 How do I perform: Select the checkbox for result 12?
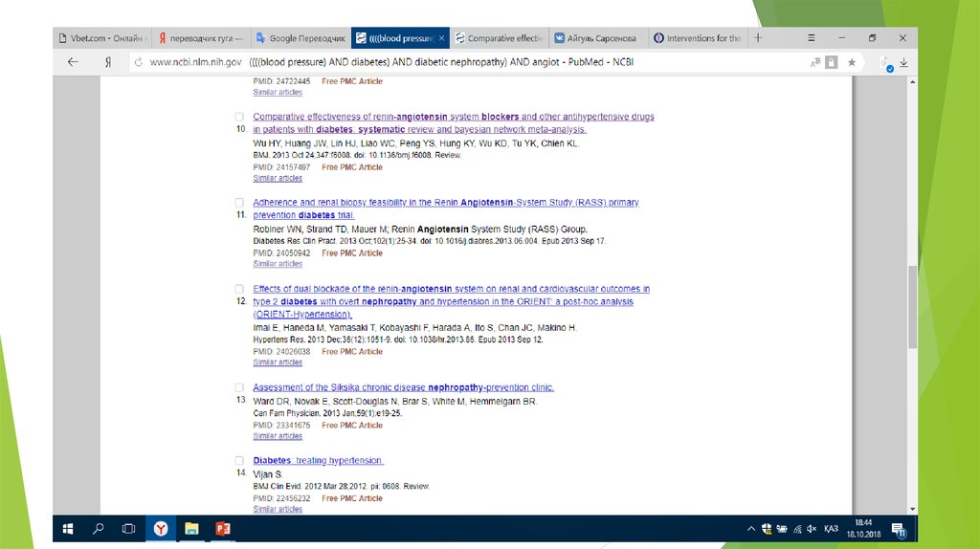(239, 288)
